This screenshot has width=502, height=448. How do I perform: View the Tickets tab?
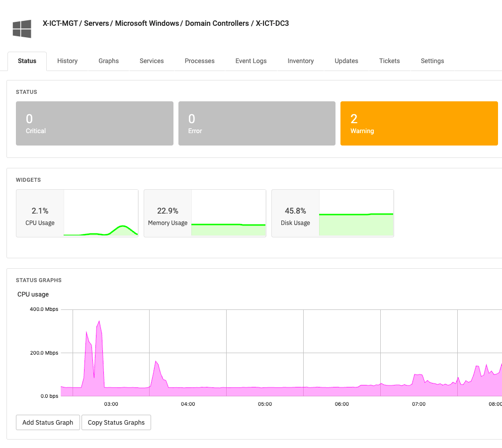[x=389, y=61]
